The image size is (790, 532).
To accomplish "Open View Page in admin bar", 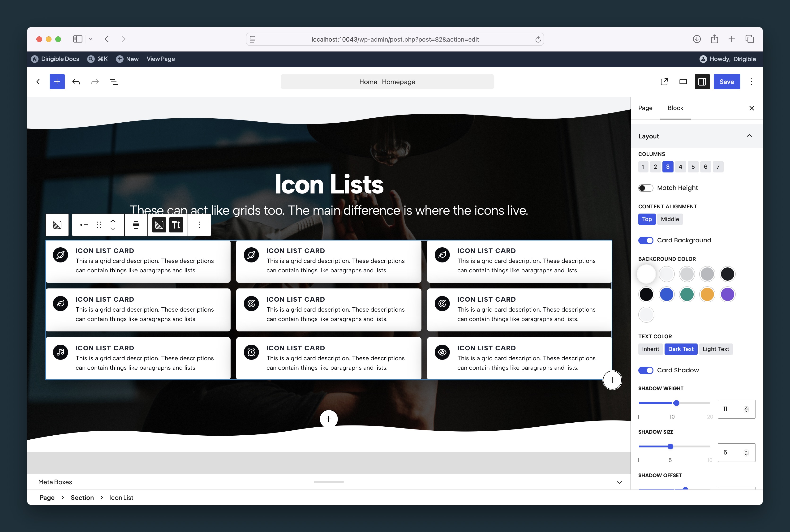I will 161,59.
